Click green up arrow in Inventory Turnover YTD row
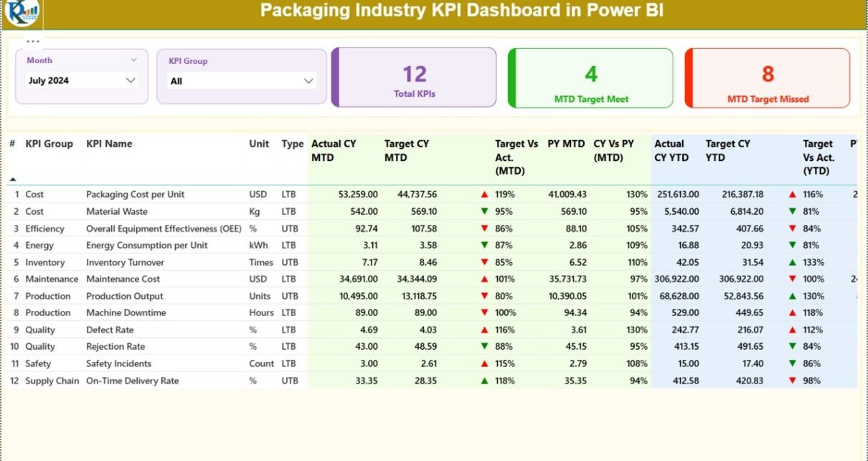868x461 pixels. [792, 263]
